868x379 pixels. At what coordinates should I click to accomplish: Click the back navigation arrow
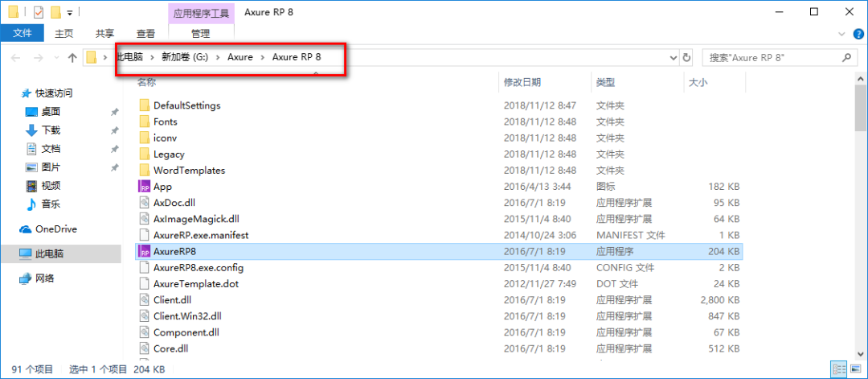tap(16, 58)
